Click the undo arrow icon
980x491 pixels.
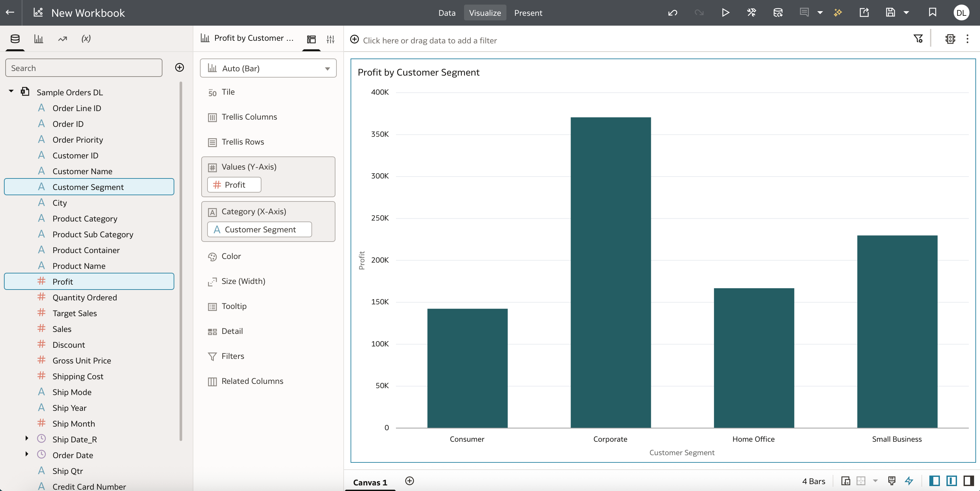click(x=672, y=12)
